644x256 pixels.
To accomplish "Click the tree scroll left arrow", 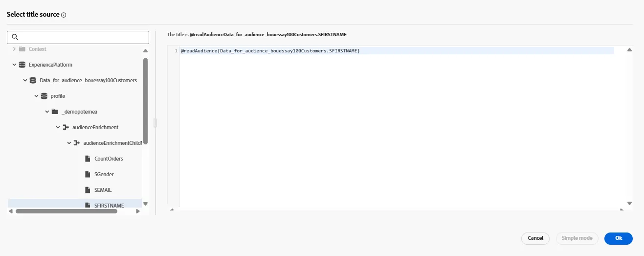I will pos(10,211).
